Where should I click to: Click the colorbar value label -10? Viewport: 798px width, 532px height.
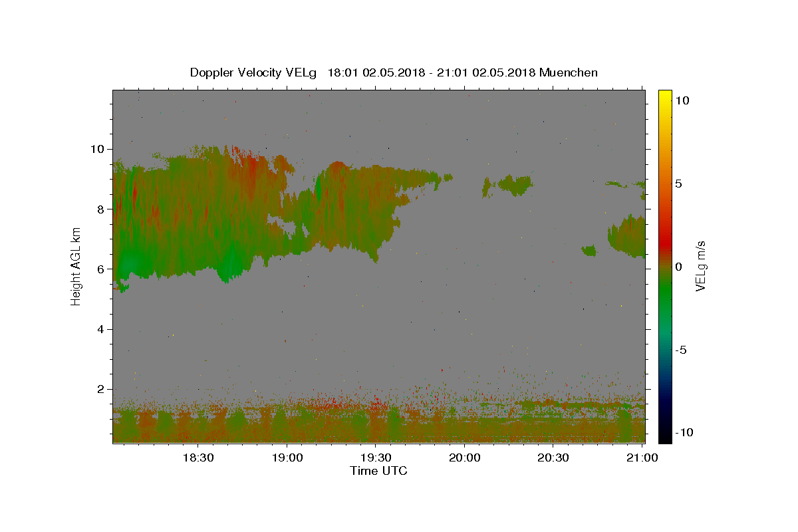[x=684, y=432]
